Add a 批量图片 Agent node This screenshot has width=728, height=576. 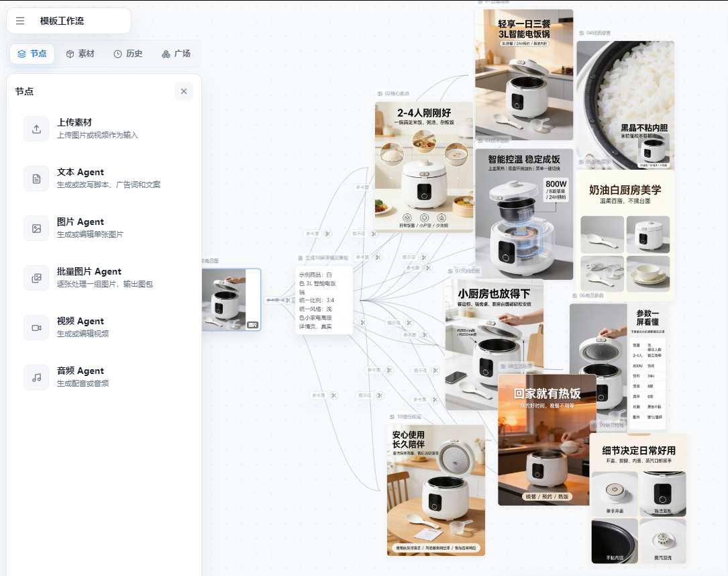click(104, 278)
